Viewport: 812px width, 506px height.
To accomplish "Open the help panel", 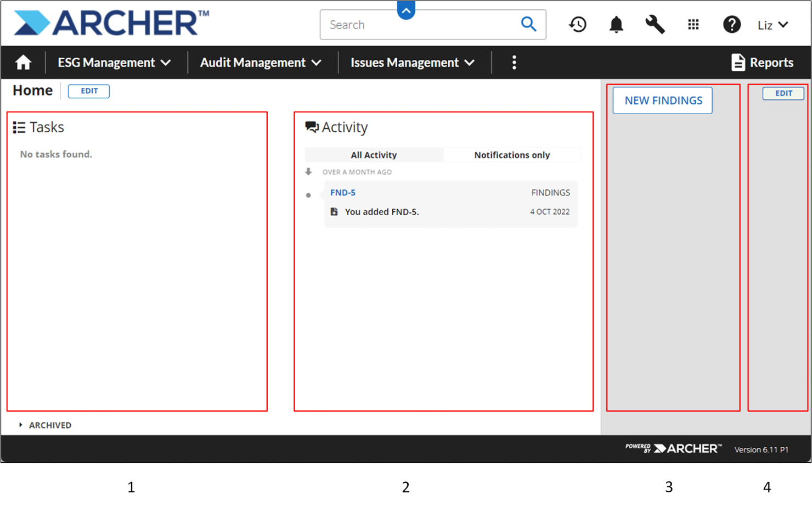I will 732,24.
